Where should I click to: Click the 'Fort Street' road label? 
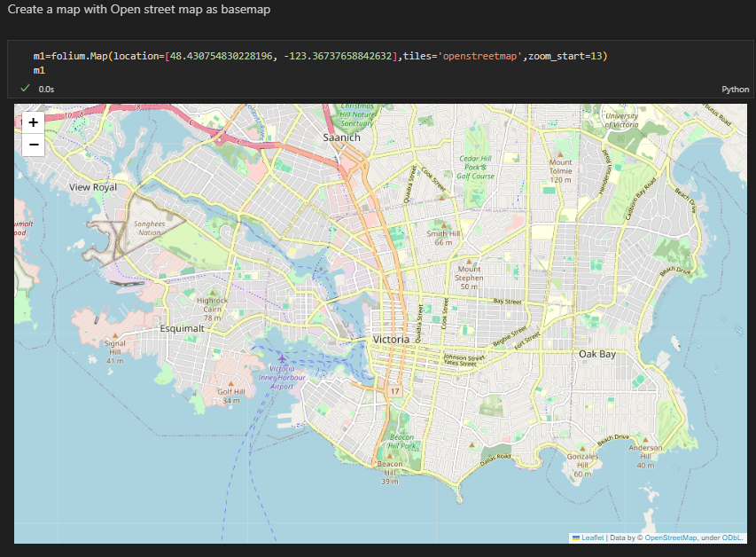527,341
